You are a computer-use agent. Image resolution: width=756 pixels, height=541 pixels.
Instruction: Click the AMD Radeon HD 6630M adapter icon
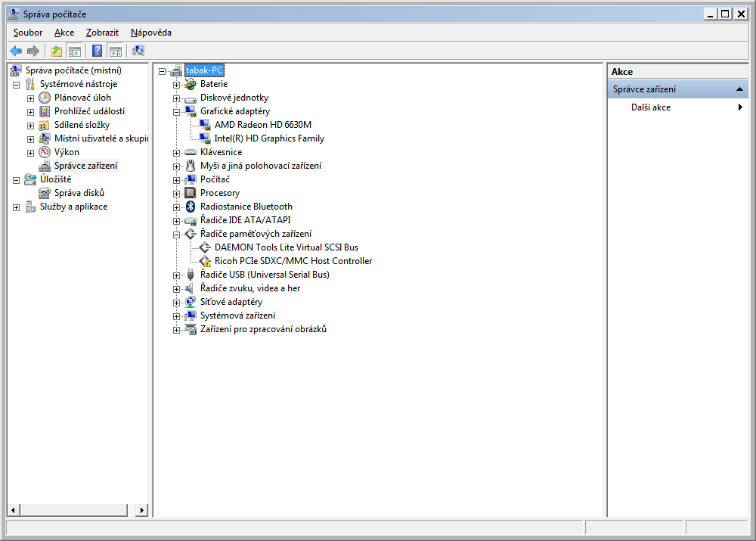point(205,125)
